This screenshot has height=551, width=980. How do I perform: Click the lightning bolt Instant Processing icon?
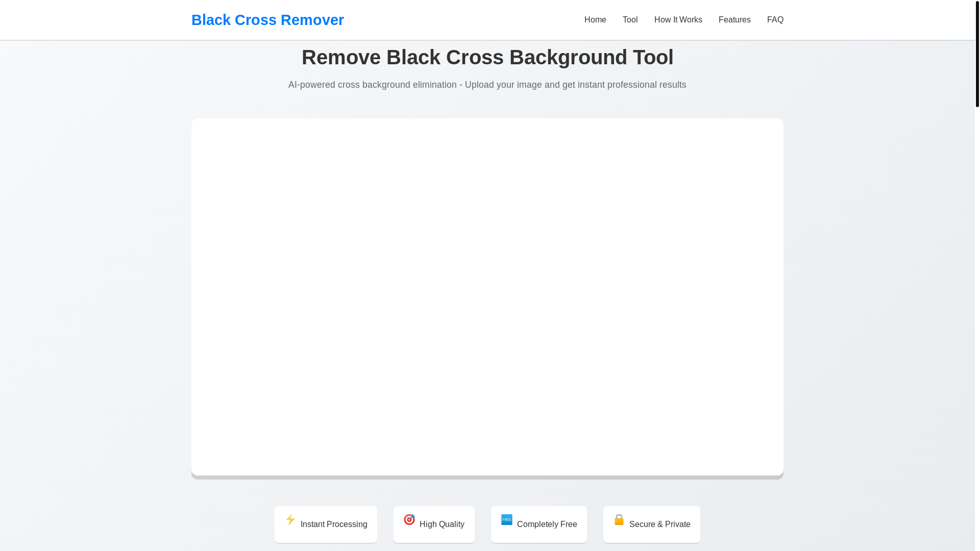click(x=290, y=519)
